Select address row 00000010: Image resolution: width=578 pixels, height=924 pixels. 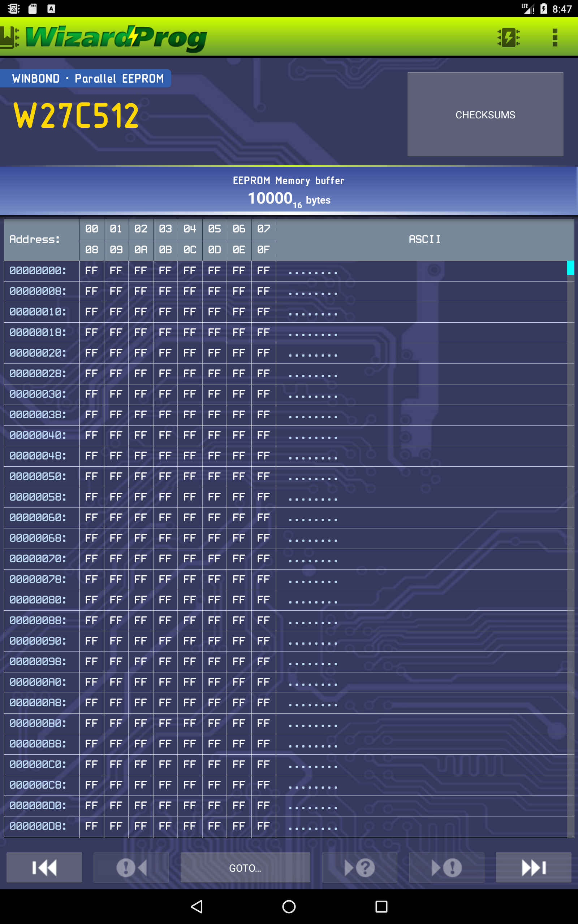tap(38, 312)
